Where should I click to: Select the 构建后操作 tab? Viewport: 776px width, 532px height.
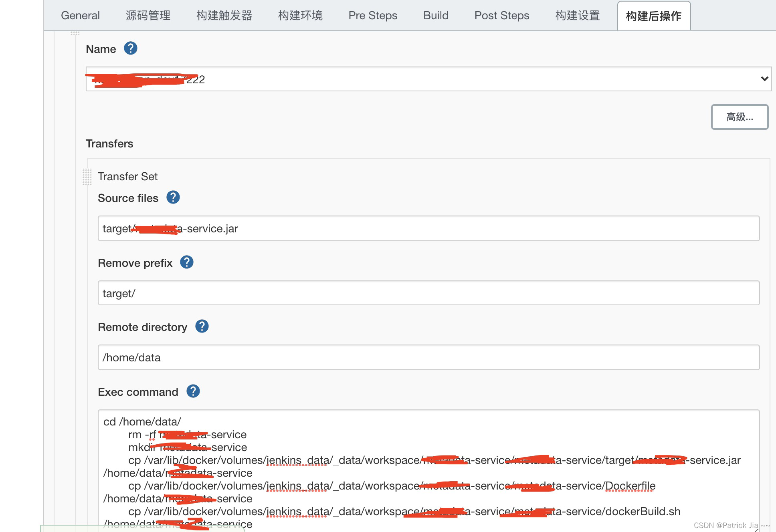pyautogui.click(x=653, y=16)
